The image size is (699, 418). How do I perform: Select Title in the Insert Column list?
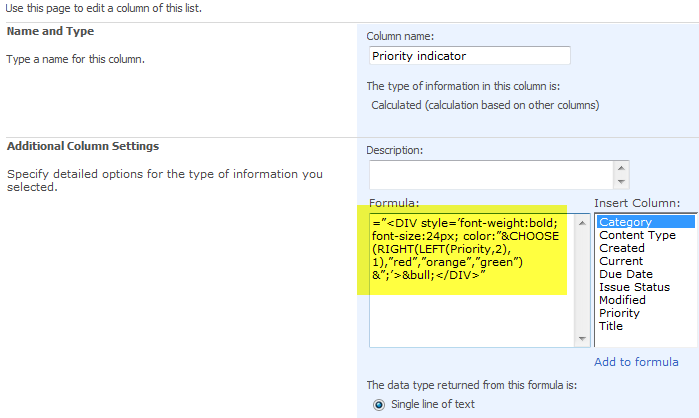611,326
